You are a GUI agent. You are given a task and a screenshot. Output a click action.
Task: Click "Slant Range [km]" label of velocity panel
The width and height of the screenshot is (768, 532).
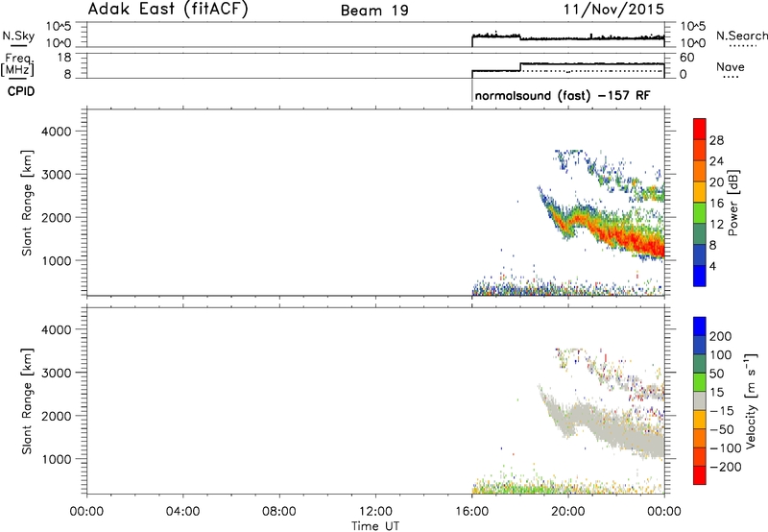[27, 401]
